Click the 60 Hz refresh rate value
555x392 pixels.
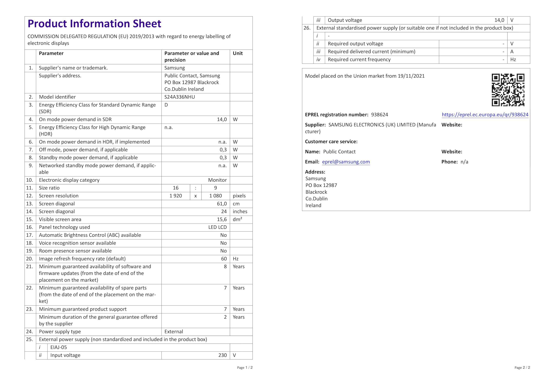point(224,259)
